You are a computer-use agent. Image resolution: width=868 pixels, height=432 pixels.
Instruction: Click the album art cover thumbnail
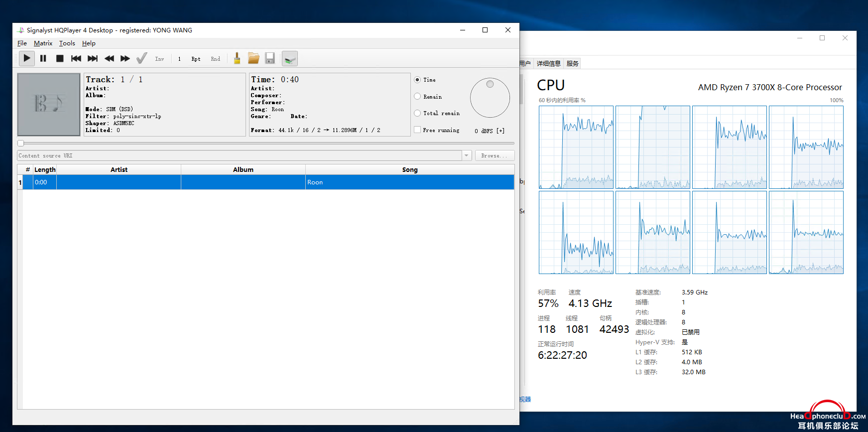click(49, 105)
